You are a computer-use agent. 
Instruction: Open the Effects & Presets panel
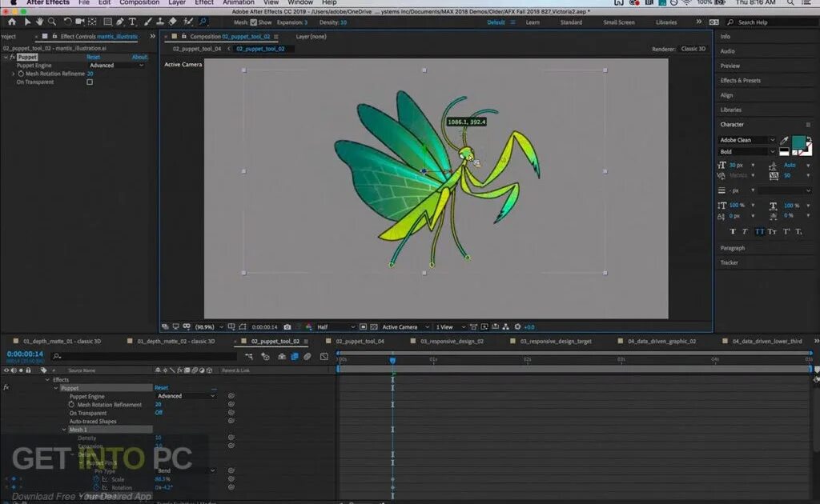(741, 81)
